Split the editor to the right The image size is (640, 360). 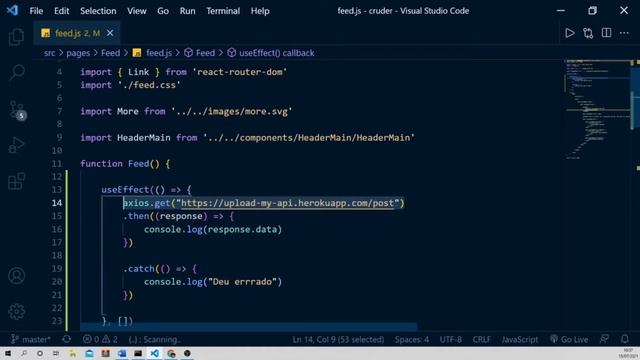[606, 33]
